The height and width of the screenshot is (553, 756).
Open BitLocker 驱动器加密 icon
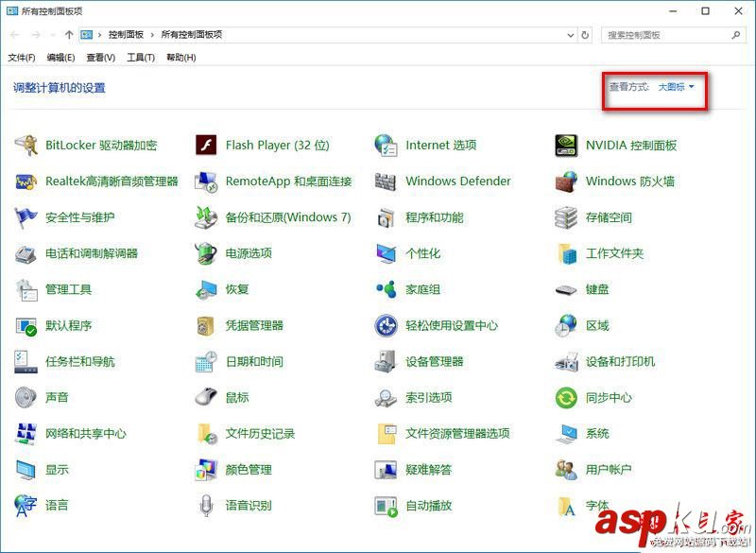(26, 146)
